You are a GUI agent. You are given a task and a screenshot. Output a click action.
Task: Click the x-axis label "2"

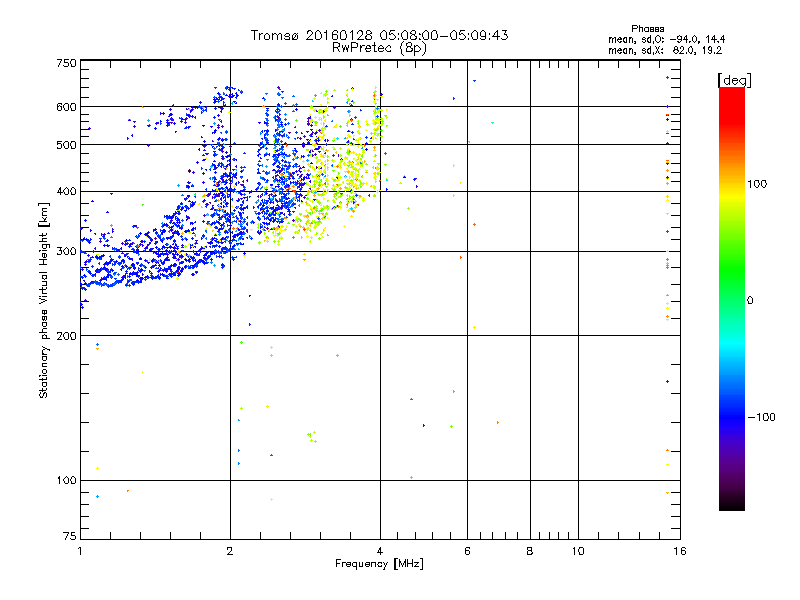click(x=230, y=551)
